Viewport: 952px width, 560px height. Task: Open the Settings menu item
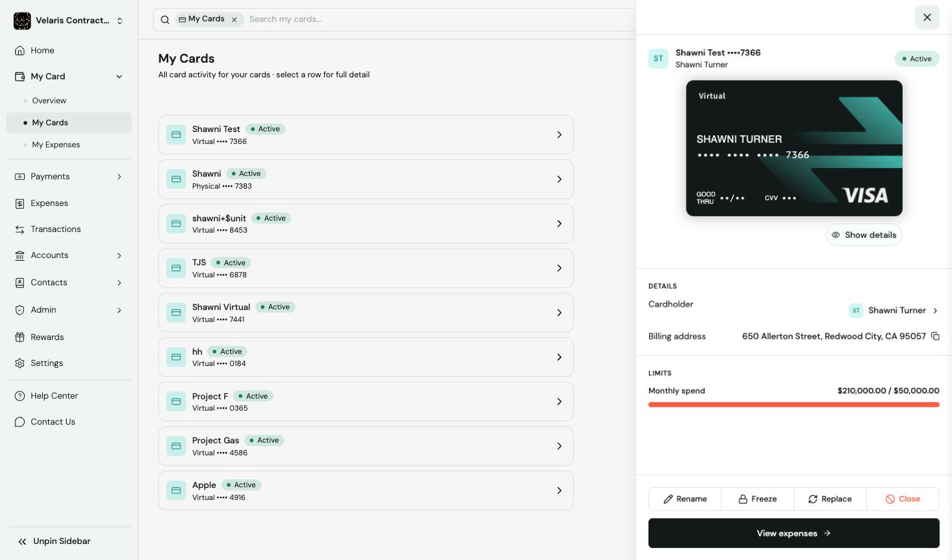pos(47,363)
